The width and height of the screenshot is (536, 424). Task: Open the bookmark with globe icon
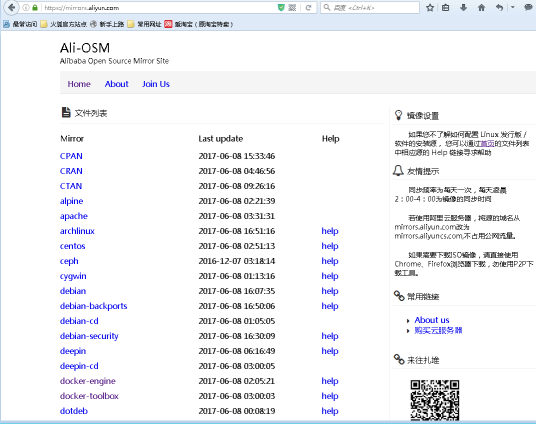(x=107, y=24)
